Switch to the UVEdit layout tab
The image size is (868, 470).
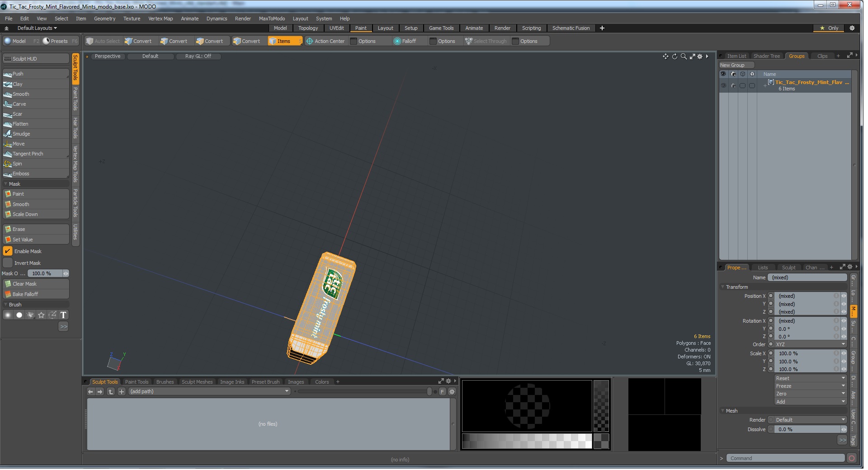click(x=336, y=28)
